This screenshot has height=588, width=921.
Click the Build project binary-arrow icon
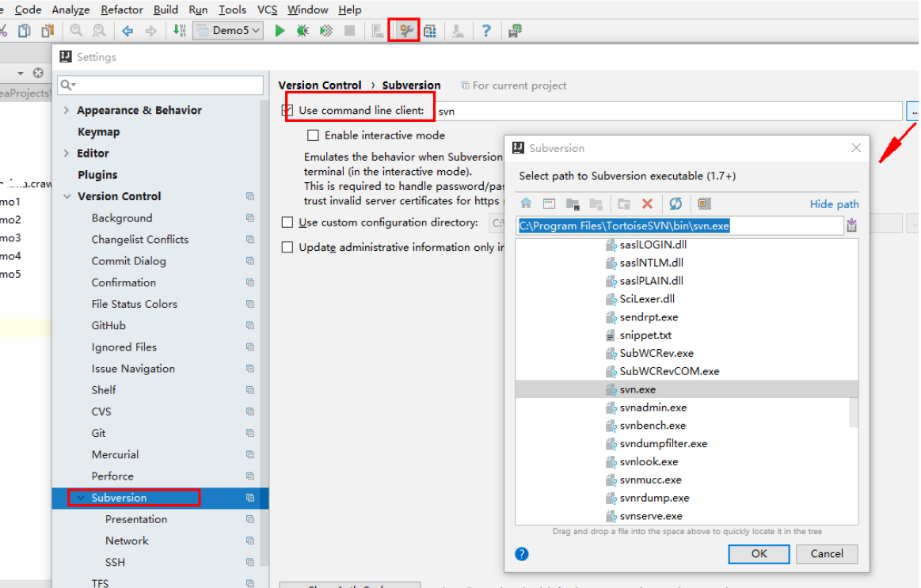(x=179, y=31)
